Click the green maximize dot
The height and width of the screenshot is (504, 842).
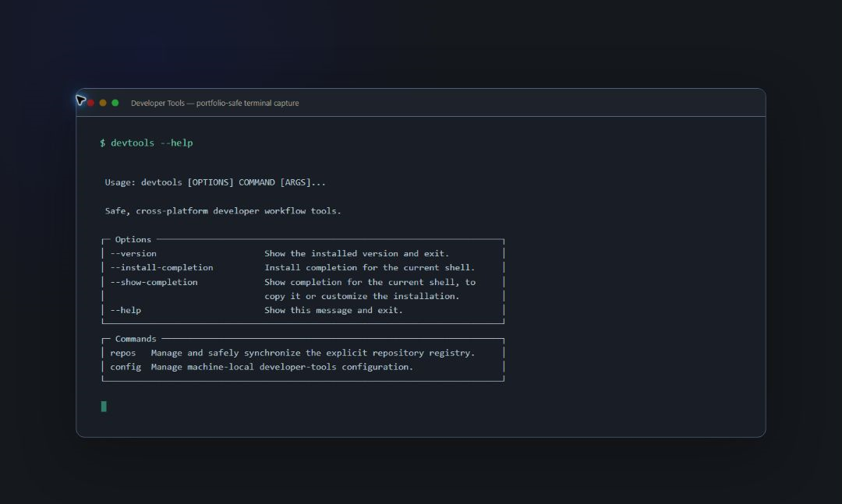click(115, 103)
